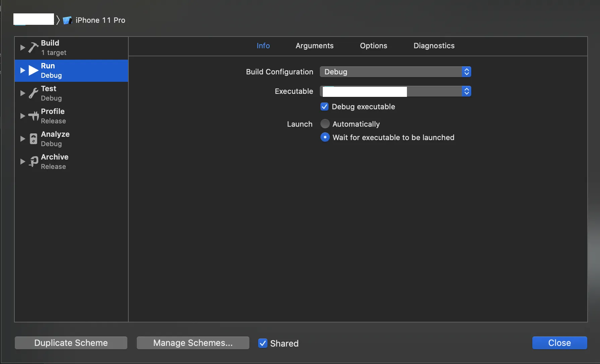This screenshot has height=364, width=600.
Task: Click the Analyze icon in sidebar
Action: 34,139
